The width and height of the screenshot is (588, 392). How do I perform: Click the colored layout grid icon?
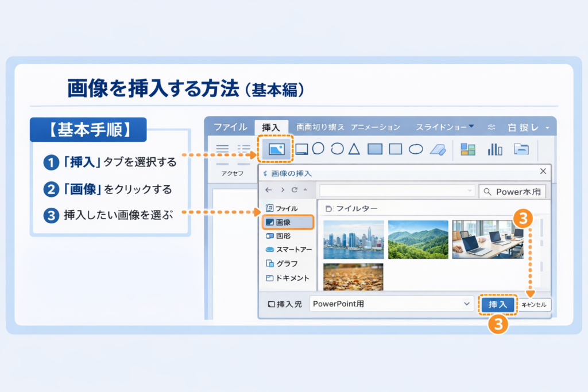468,149
